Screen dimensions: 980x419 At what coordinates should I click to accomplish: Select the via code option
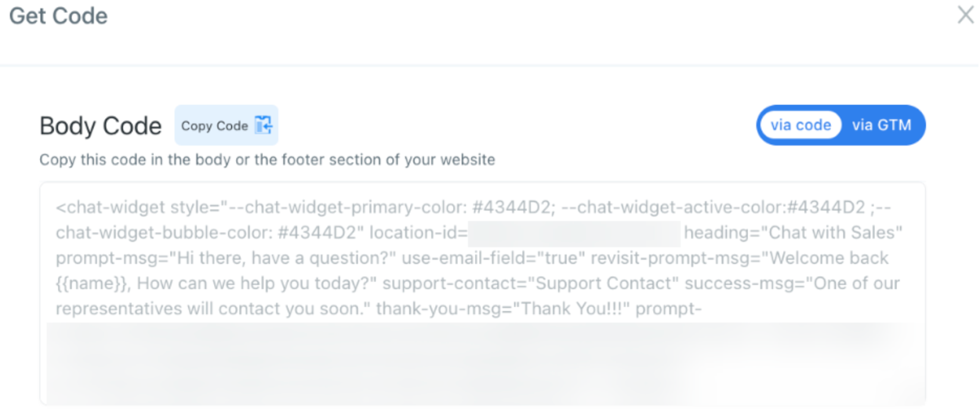click(x=801, y=125)
